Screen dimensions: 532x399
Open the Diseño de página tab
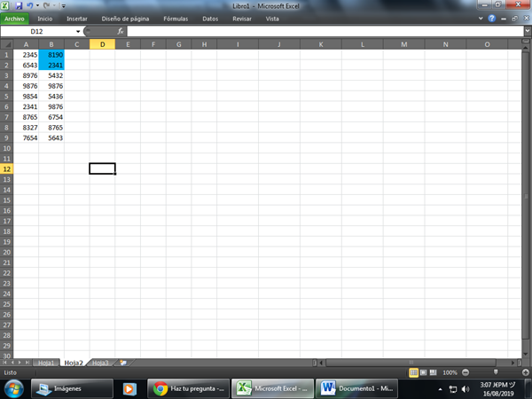[x=125, y=19]
